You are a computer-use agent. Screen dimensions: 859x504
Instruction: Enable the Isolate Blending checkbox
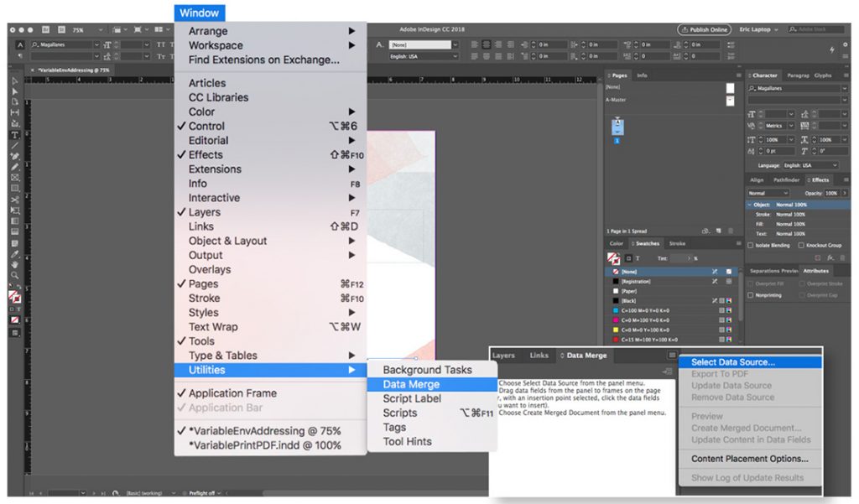(750, 246)
